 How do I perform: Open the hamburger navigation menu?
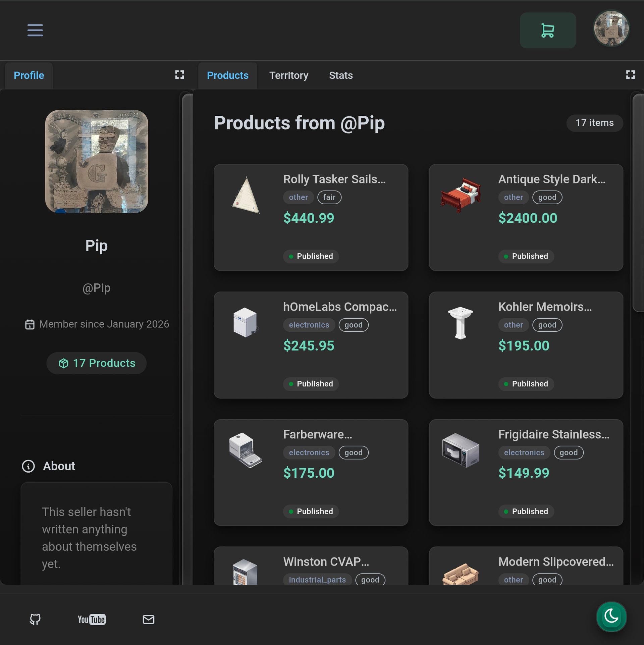(35, 30)
